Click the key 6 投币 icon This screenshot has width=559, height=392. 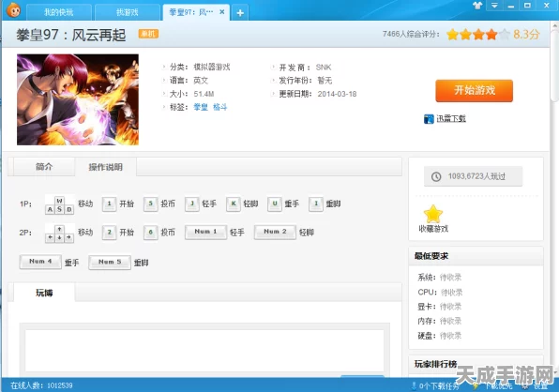(x=150, y=233)
